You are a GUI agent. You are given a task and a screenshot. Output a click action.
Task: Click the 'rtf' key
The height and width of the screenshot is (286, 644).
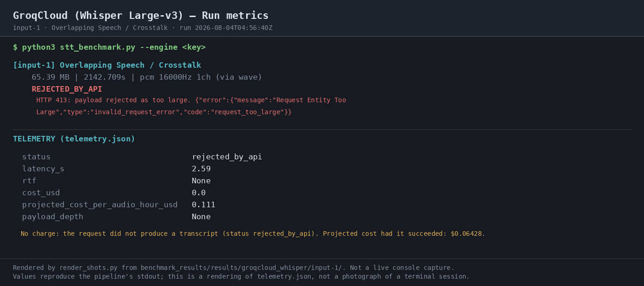tap(29, 181)
